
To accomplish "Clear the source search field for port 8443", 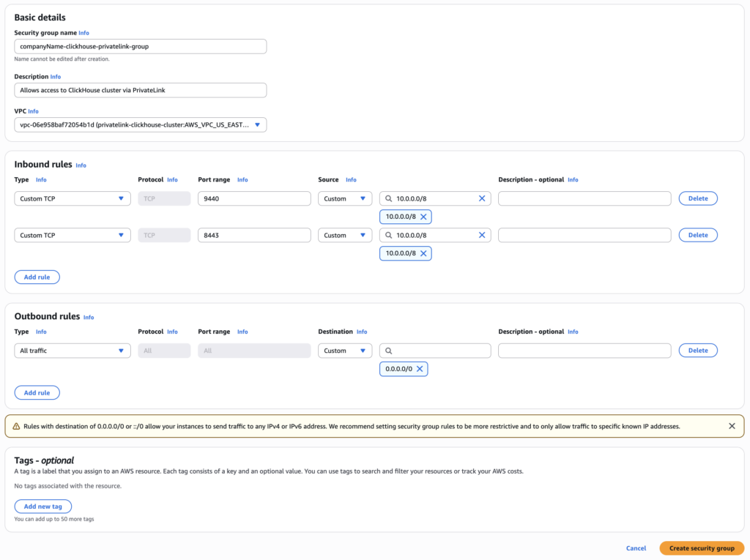I will pos(482,235).
